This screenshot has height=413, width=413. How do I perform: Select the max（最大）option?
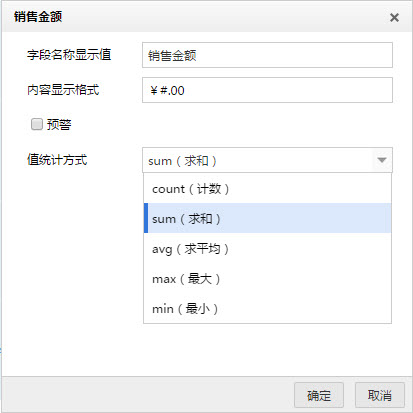coord(267,278)
